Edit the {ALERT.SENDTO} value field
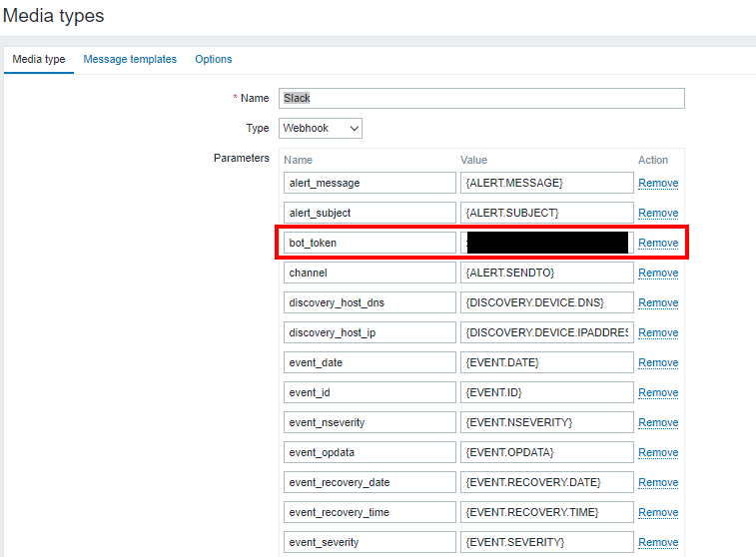Image resolution: width=756 pixels, height=557 pixels. pos(546,273)
